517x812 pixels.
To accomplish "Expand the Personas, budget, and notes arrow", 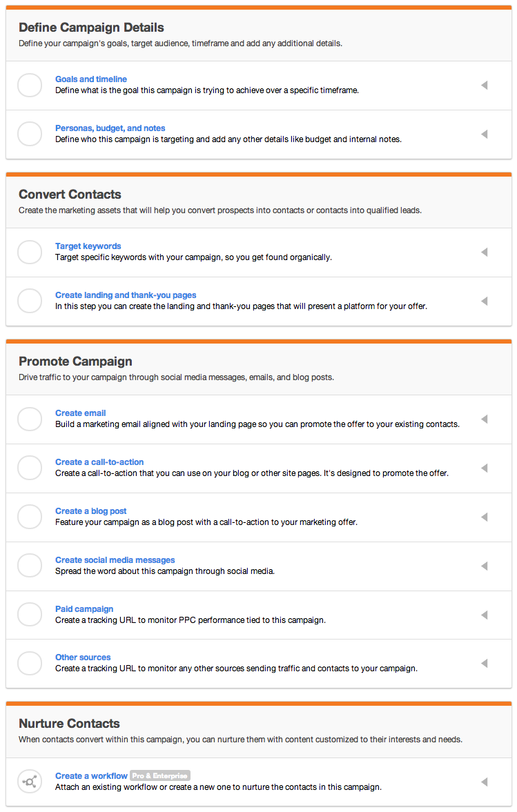I will [485, 134].
